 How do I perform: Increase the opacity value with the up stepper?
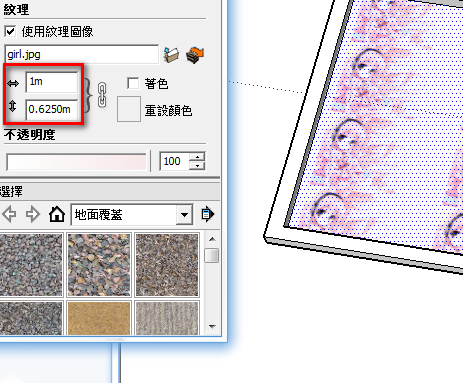[197, 157]
